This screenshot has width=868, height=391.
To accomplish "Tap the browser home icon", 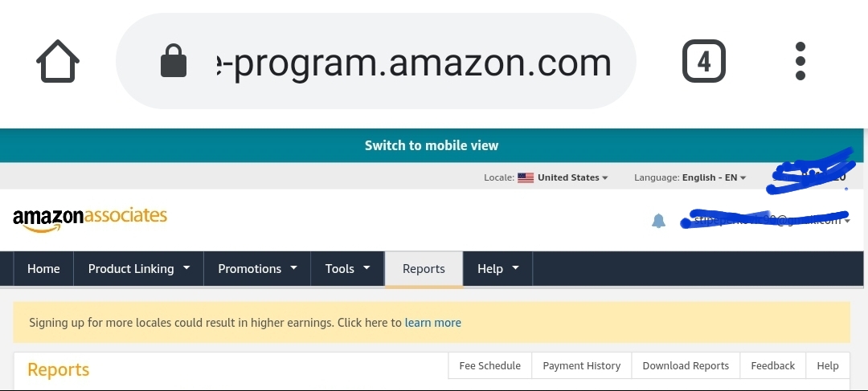I will pyautogui.click(x=58, y=61).
